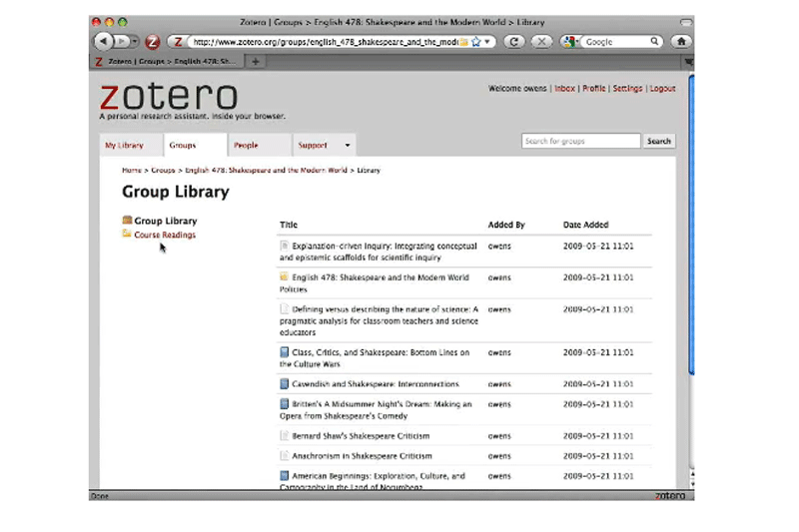Click book icon beside Cavendish and Shakespeare
This screenshot has height=532, width=799.
[x=285, y=383]
